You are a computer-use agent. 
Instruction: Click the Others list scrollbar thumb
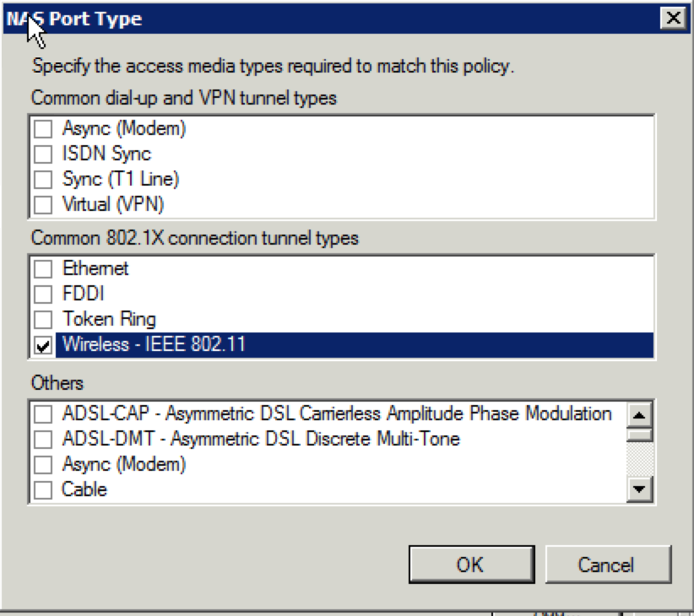639,435
